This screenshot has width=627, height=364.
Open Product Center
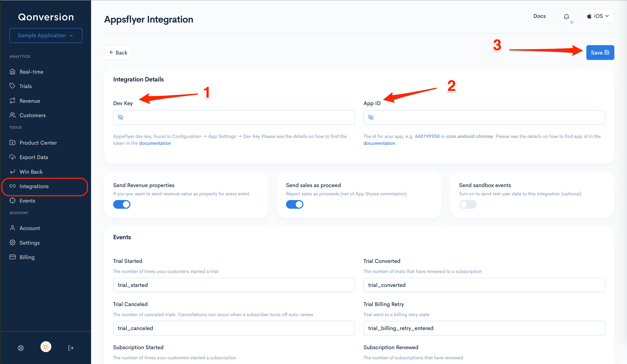[x=38, y=143]
